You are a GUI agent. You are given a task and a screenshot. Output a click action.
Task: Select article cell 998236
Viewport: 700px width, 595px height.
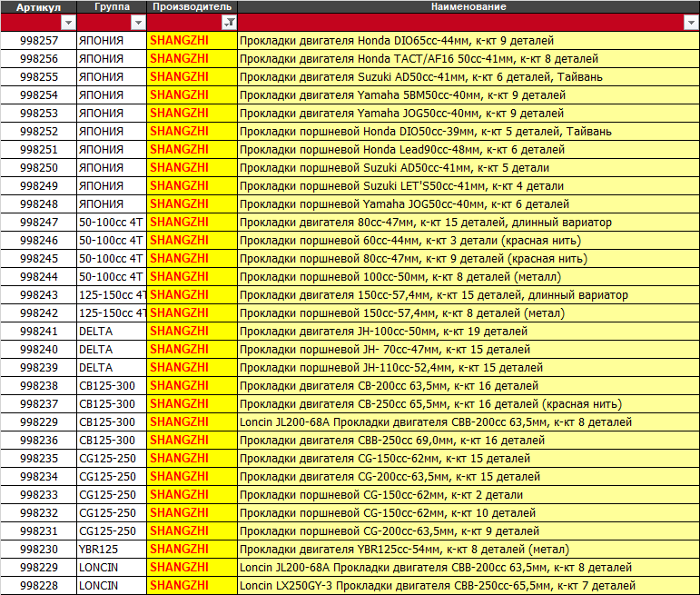pyautogui.click(x=38, y=441)
